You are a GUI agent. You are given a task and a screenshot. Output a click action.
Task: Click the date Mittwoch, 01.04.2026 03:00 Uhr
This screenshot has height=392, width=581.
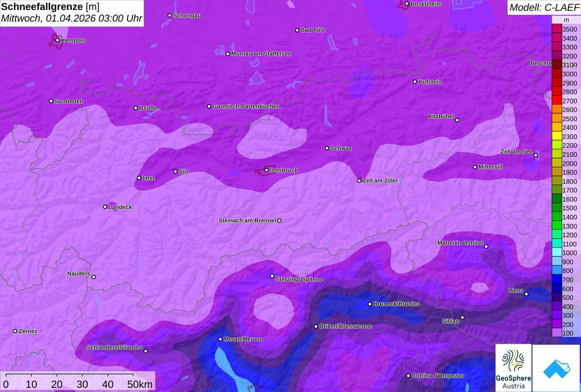click(x=71, y=19)
